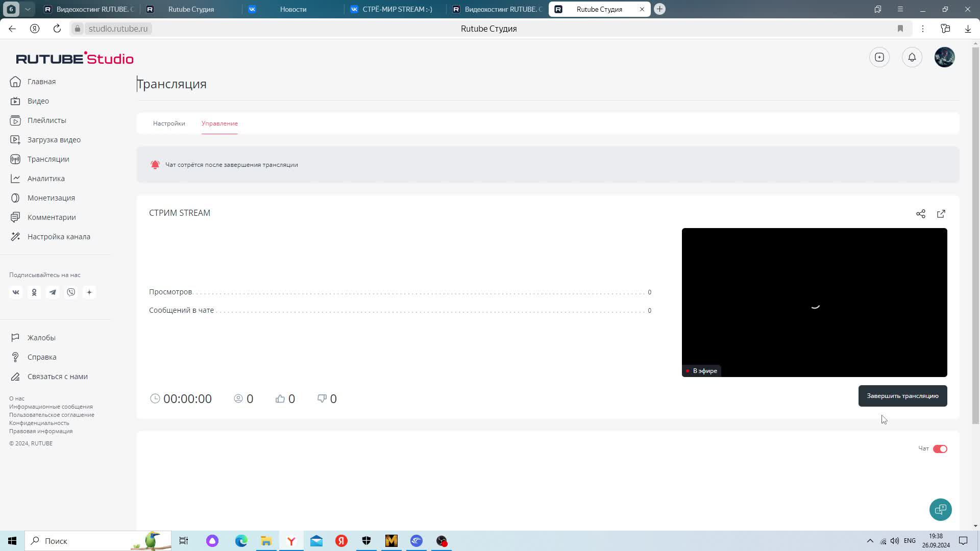The width and height of the screenshot is (980, 551).
Task: Toggle the Чат switch off
Action: [940, 449]
